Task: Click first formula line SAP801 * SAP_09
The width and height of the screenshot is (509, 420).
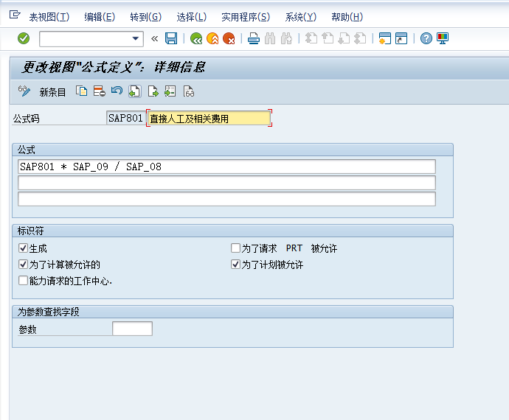Action: [226, 167]
